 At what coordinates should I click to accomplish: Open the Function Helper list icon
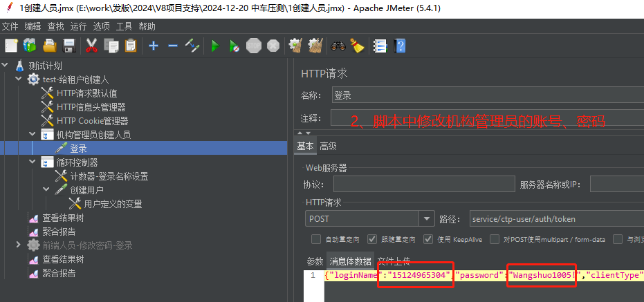(380, 46)
